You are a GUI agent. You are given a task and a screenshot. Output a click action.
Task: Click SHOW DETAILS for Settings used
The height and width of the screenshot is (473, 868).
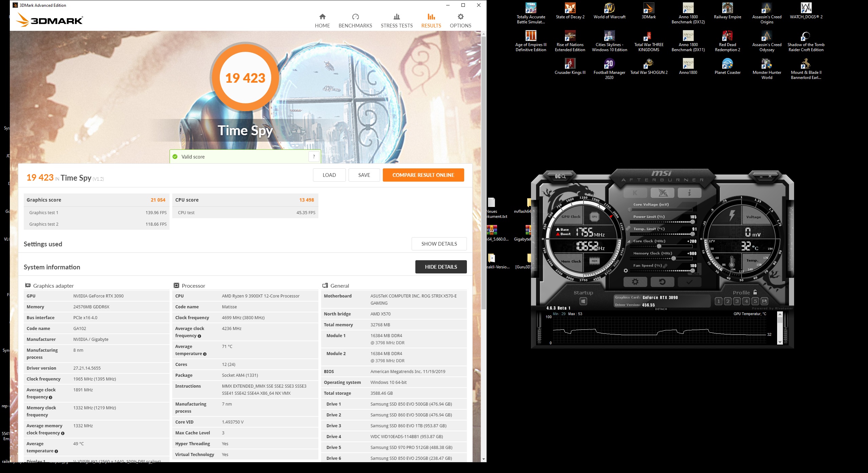click(439, 244)
